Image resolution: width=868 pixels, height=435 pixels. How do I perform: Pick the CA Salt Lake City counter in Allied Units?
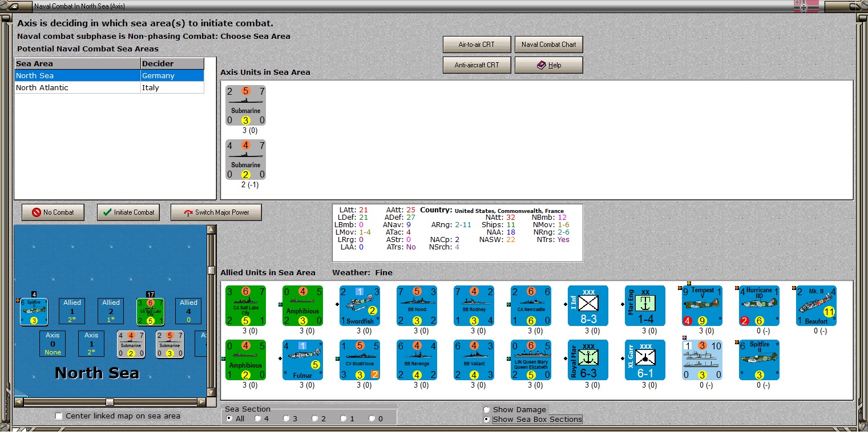245,305
